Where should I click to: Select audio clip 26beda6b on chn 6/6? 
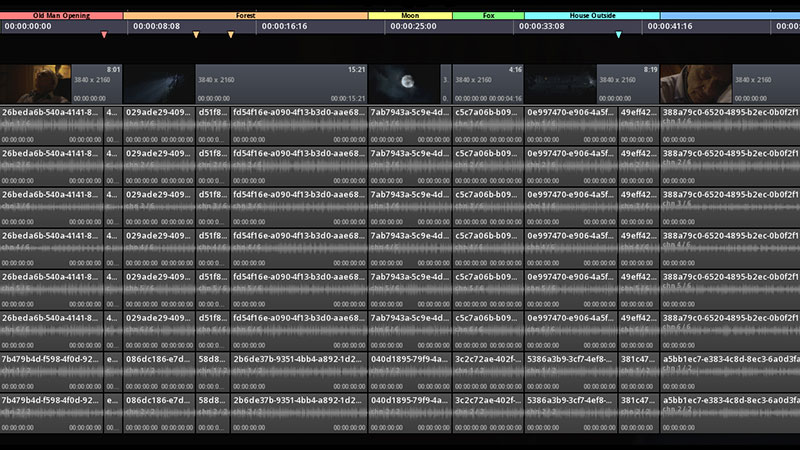(x=52, y=331)
